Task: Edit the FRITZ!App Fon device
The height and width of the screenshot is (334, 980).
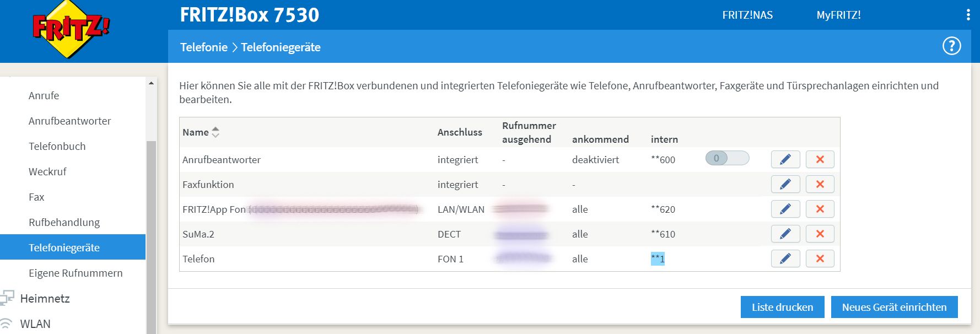Action: pyautogui.click(x=785, y=209)
